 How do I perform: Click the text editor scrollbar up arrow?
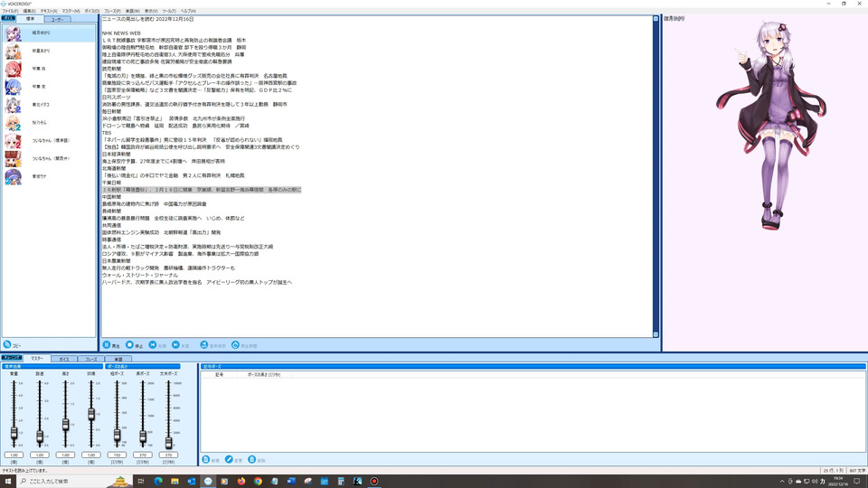(656, 19)
